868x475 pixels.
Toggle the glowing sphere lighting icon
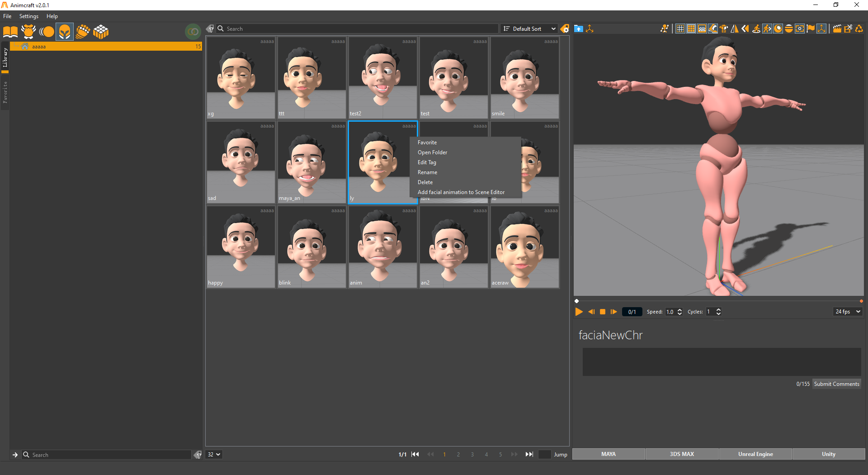pos(778,28)
